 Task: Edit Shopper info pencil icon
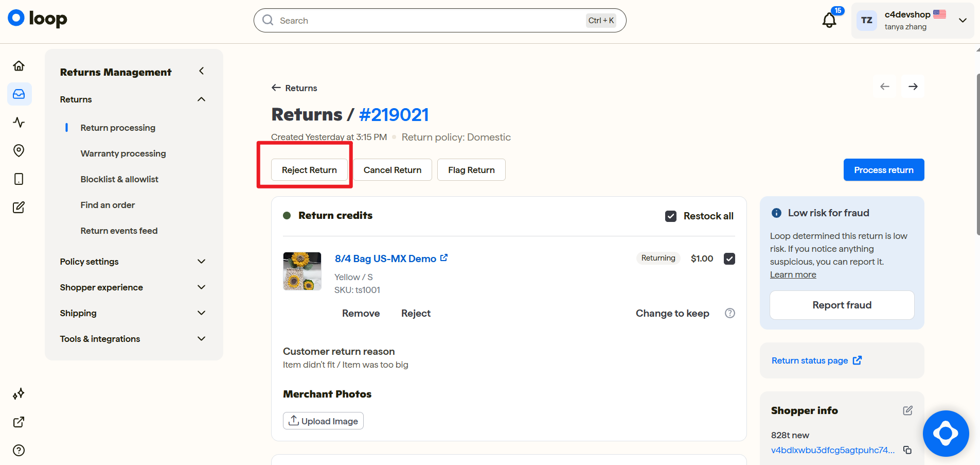pos(908,410)
